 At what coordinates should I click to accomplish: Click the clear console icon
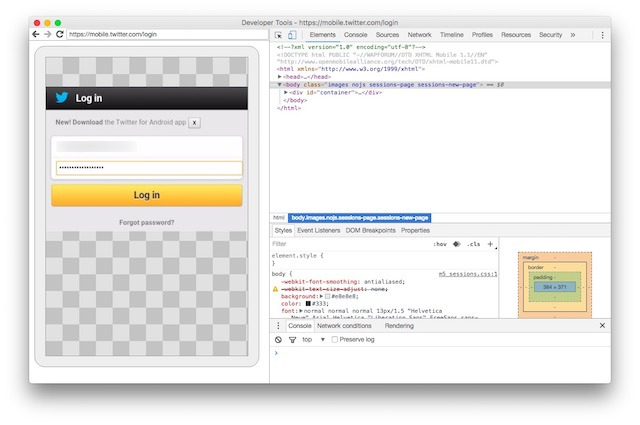(279, 340)
